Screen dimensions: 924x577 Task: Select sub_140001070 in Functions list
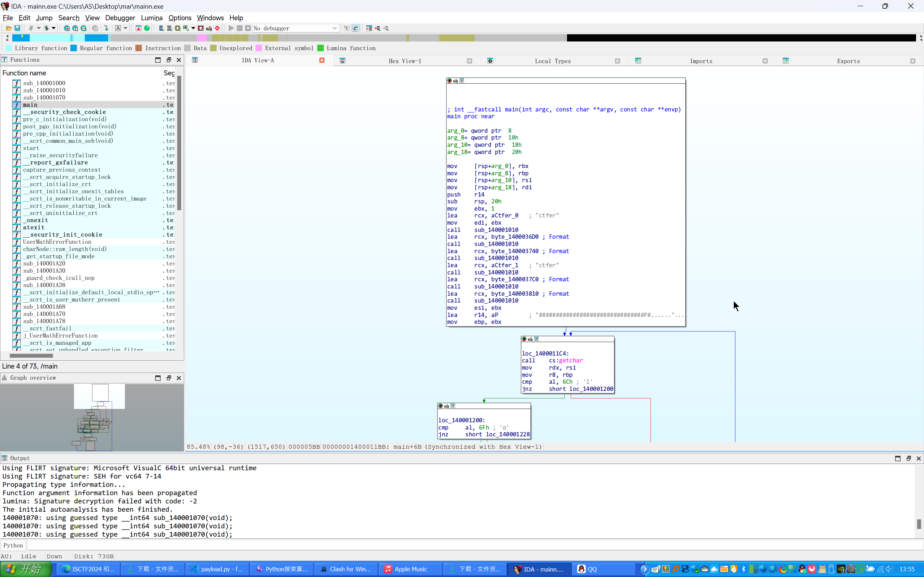[x=44, y=98]
